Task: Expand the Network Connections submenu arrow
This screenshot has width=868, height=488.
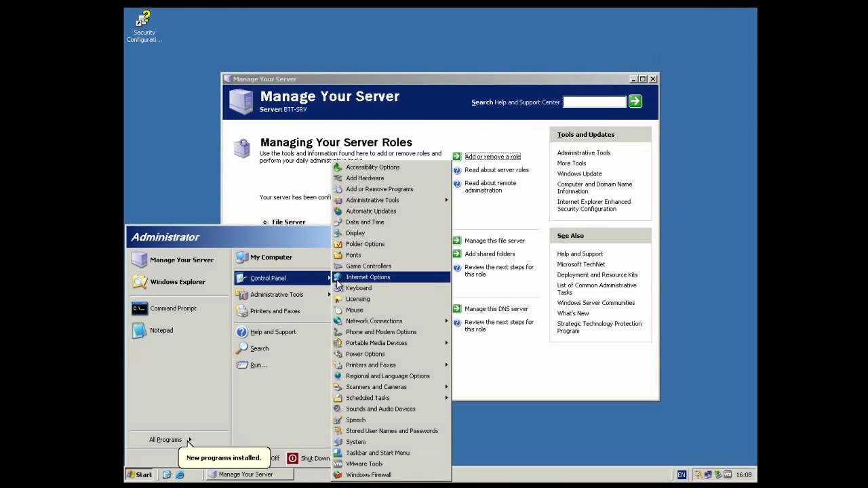Action: 446,321
